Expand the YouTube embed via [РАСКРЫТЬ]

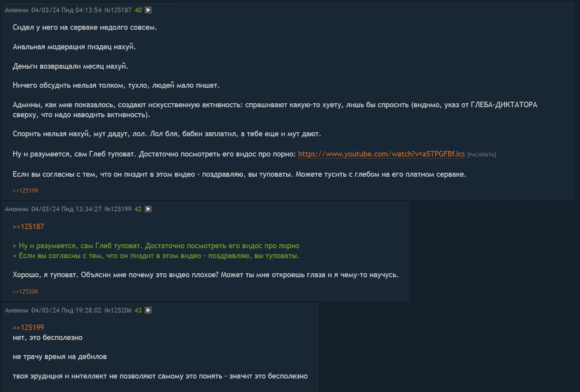[481, 155]
